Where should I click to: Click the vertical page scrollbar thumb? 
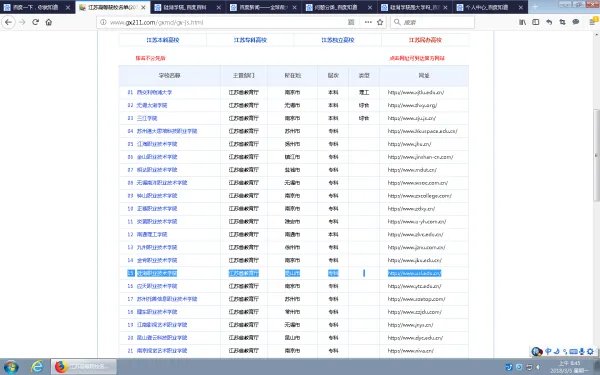coord(597,155)
